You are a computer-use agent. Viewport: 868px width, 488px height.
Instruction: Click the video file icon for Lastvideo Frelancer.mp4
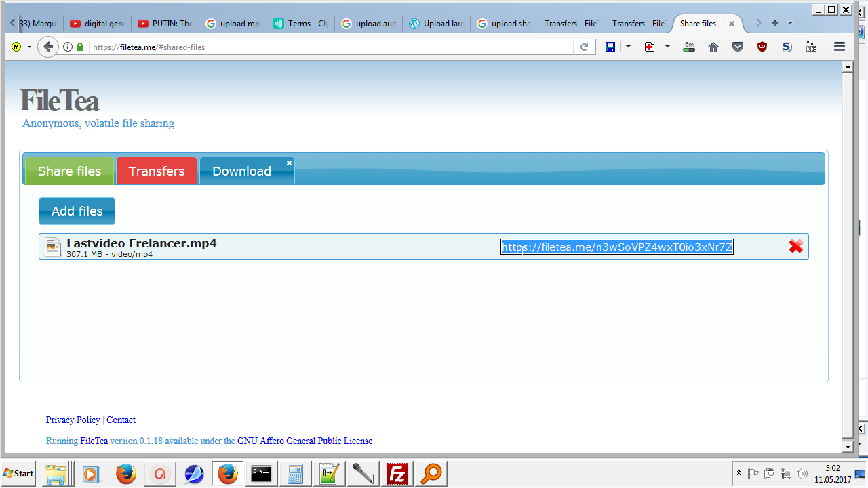tap(53, 247)
